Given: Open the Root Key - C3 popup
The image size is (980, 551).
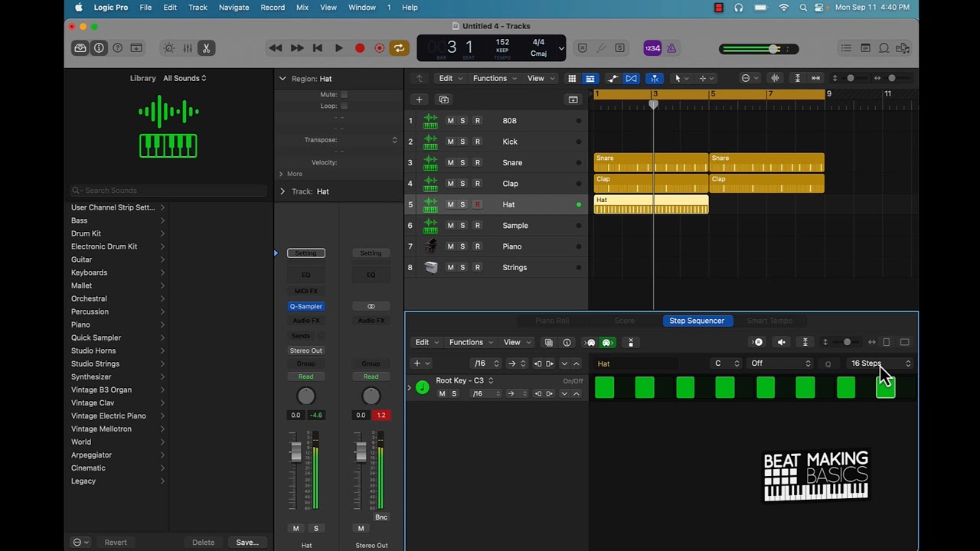Looking at the screenshot, I should (465, 380).
